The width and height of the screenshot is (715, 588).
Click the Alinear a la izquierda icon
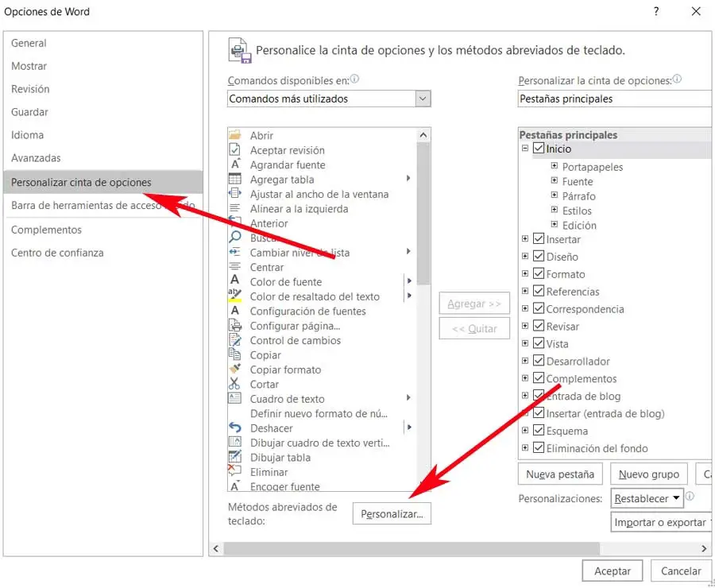click(234, 208)
